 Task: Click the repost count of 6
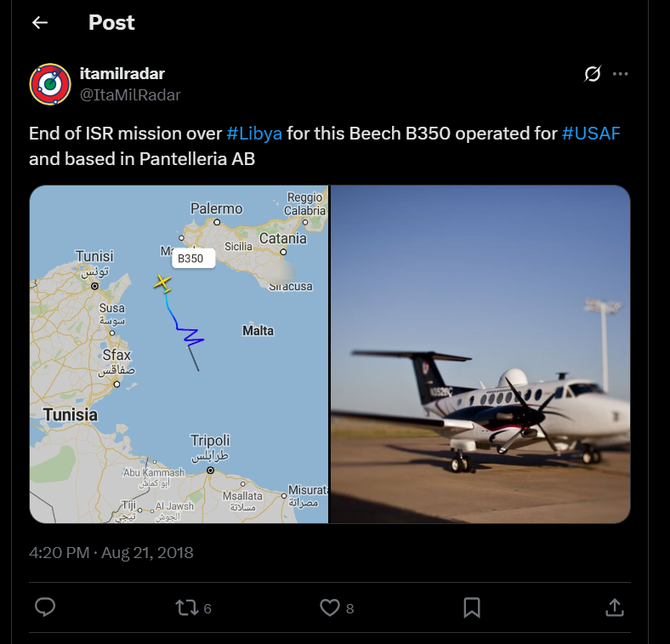tap(207, 608)
